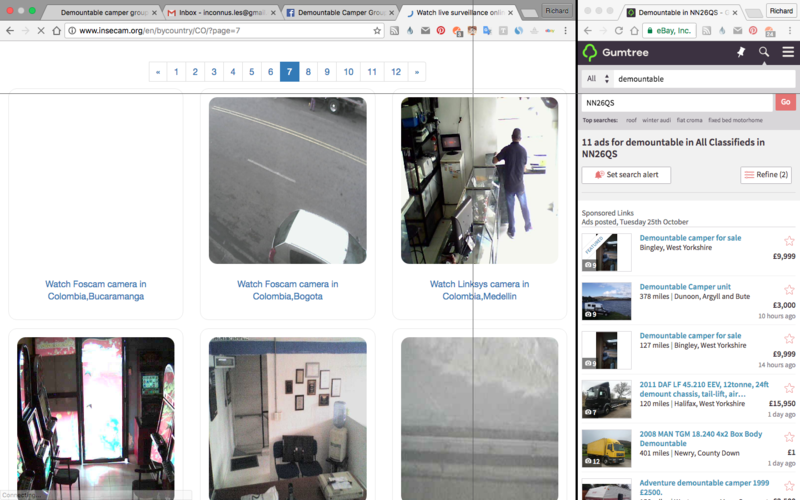This screenshot has width=800, height=500.
Task: Close the Watch live surveillance tab
Action: 510,12
